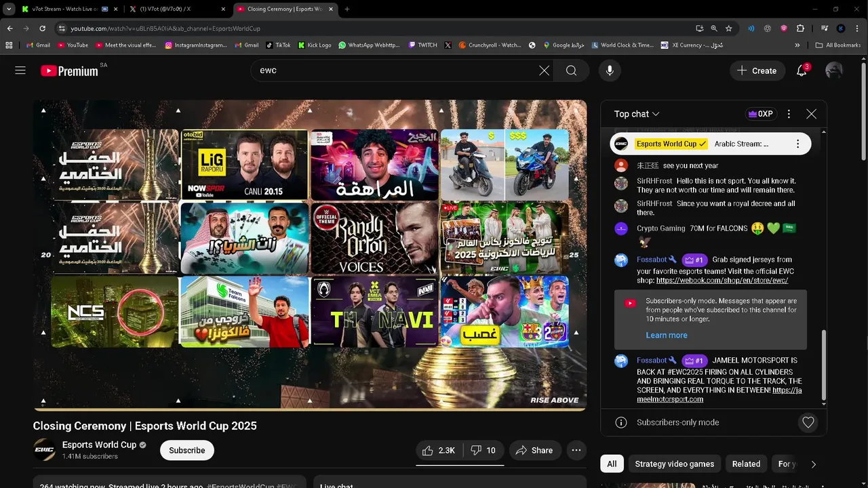Image resolution: width=868 pixels, height=488 pixels.
Task: Open more actions ellipsis under video
Action: tap(576, 450)
